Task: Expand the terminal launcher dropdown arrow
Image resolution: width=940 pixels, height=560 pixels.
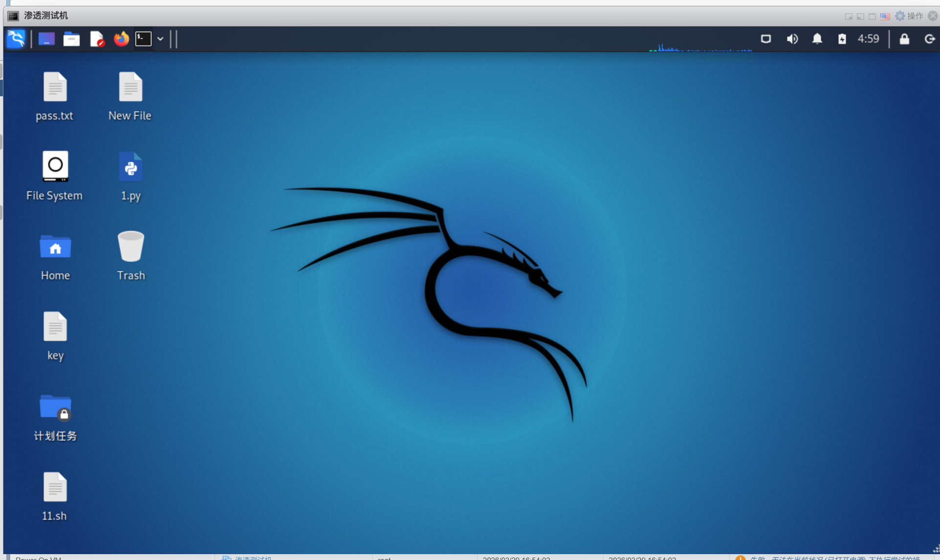Action: (x=160, y=39)
